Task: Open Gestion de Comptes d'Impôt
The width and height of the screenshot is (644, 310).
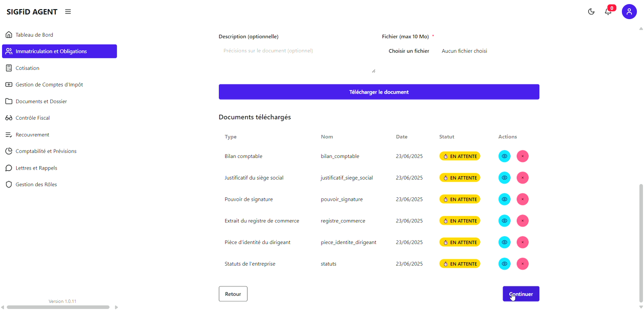Action: click(49, 85)
